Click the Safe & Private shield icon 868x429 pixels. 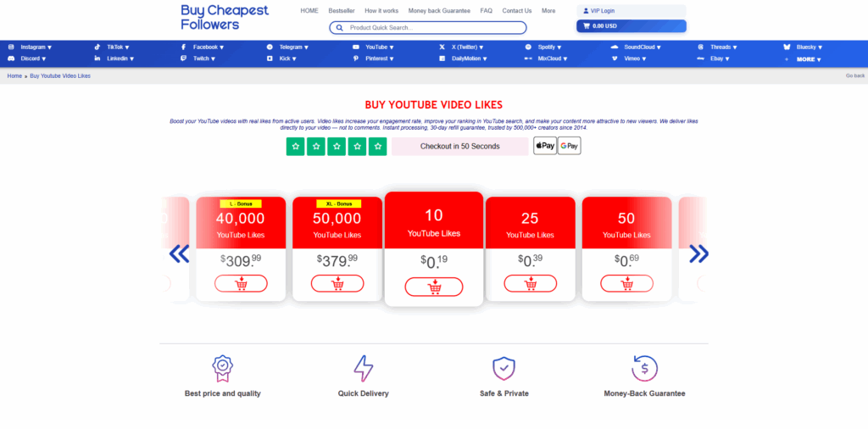504,369
